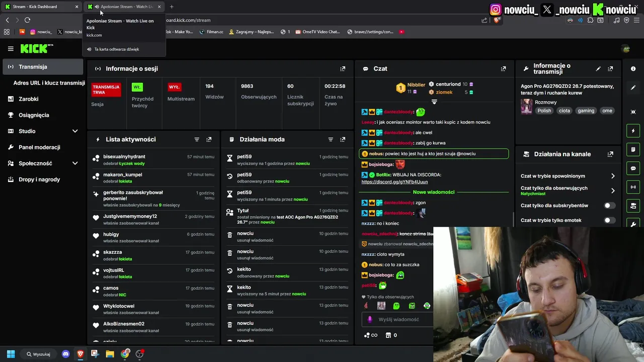Collapse the chat leaderboard with the arrow
This screenshot has width=644, height=362.
[434, 102]
